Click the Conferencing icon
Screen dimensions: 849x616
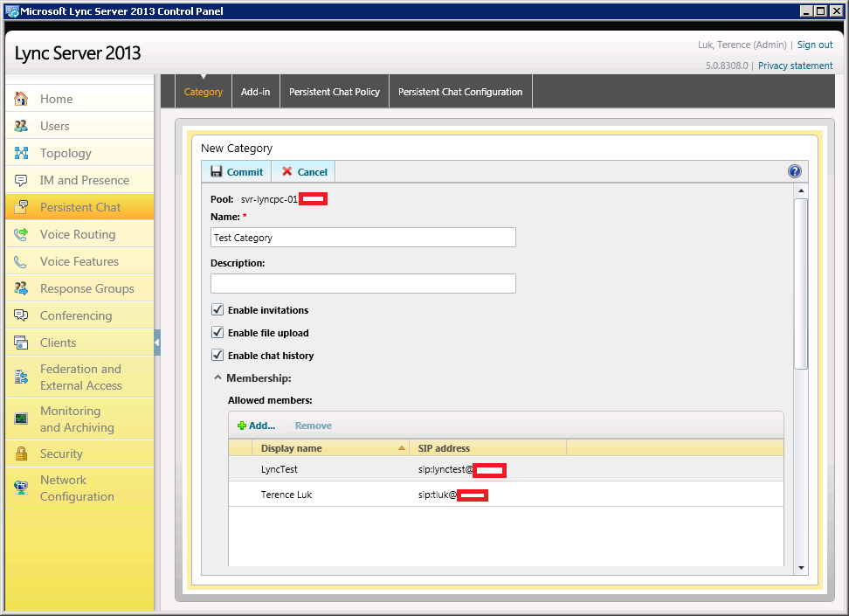click(21, 315)
